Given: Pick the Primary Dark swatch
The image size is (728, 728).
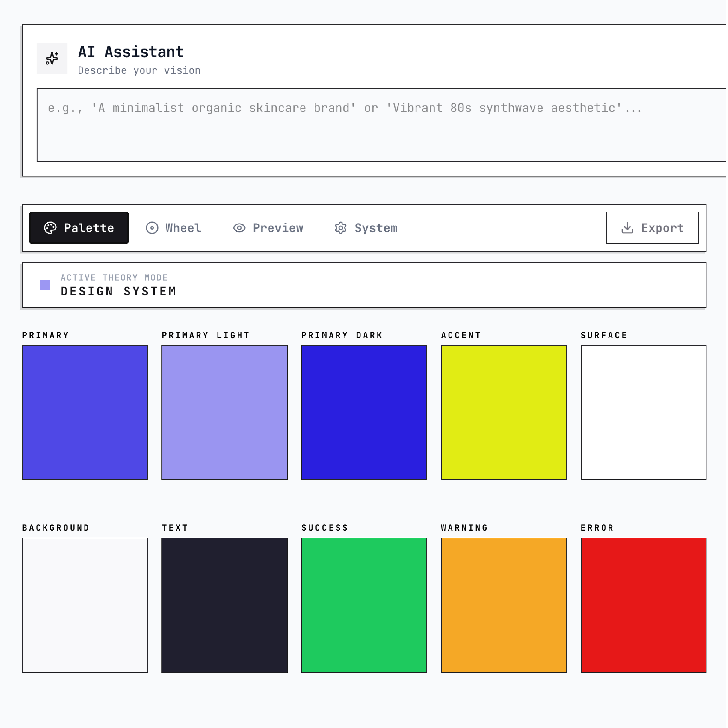Looking at the screenshot, I should (364, 413).
